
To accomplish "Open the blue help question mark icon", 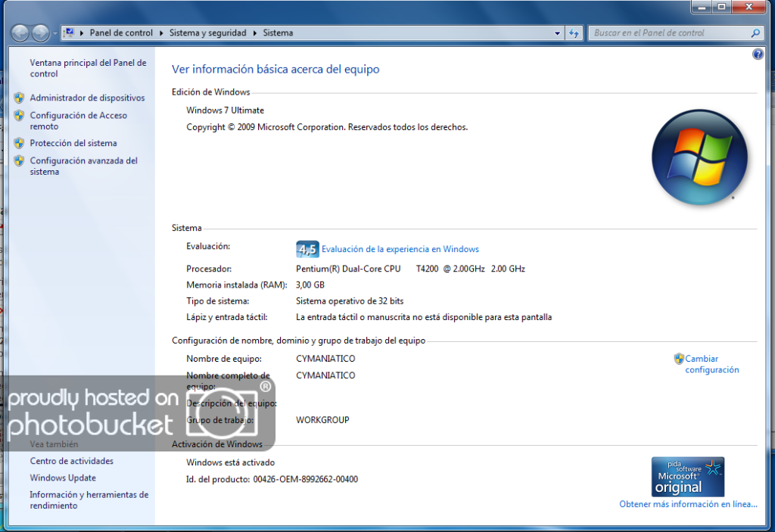I will tap(757, 54).
